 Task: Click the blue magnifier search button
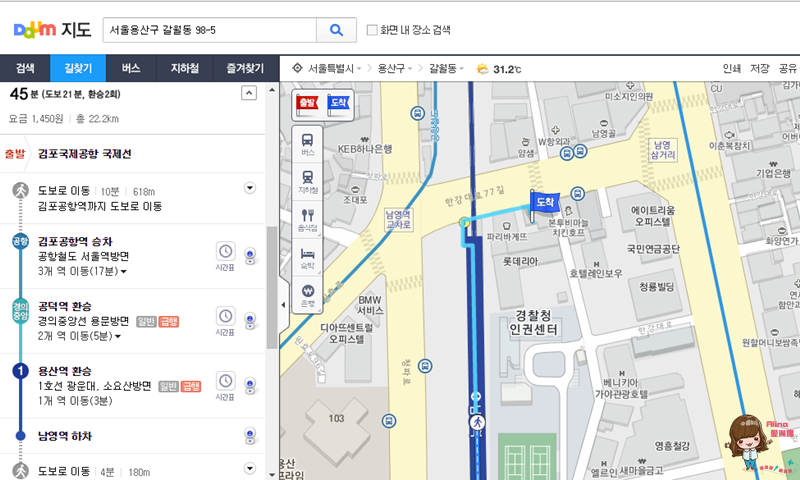point(336,30)
